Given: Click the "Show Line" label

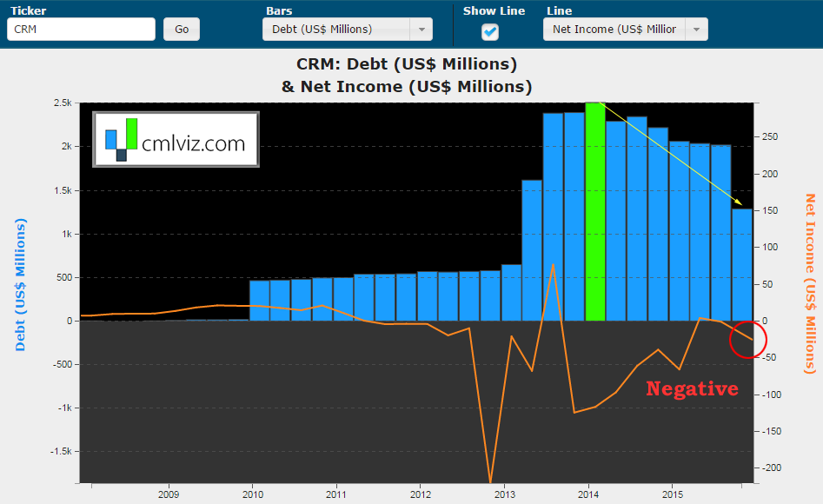Looking at the screenshot, I should [x=494, y=10].
